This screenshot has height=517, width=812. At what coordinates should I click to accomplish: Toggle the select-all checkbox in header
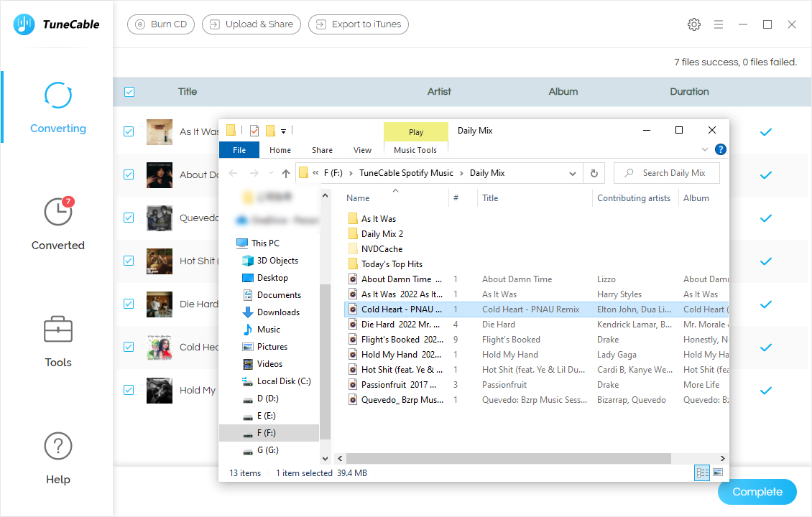129,92
